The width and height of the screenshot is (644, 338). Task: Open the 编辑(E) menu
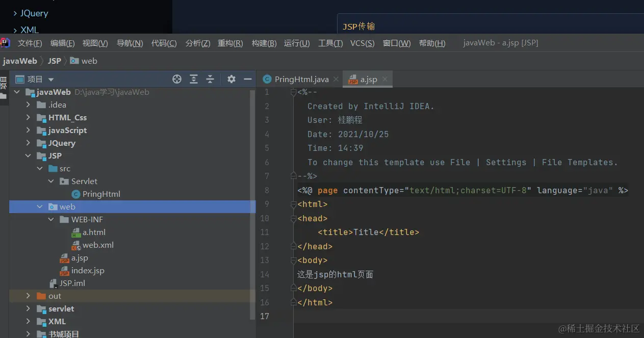pos(63,43)
